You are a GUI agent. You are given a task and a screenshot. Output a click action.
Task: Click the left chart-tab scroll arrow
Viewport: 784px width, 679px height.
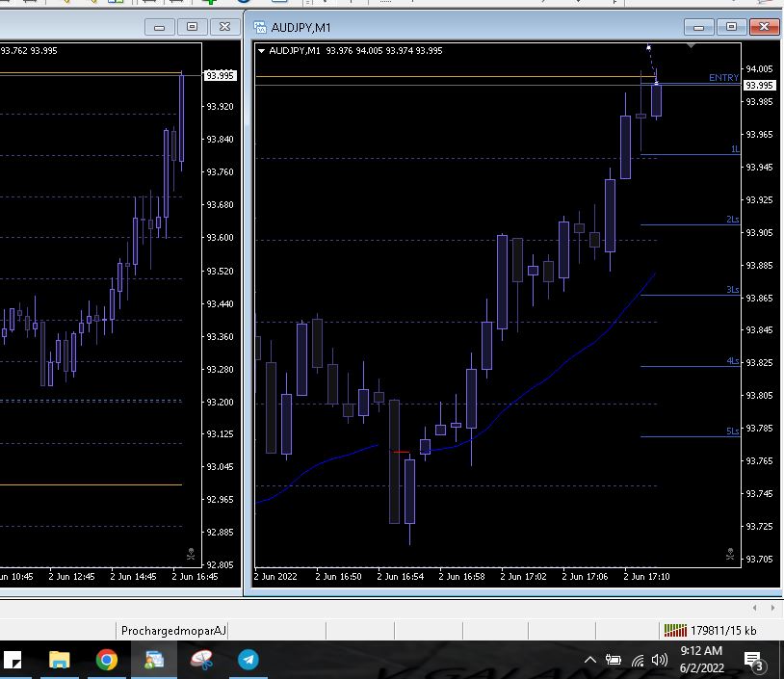coord(754,608)
